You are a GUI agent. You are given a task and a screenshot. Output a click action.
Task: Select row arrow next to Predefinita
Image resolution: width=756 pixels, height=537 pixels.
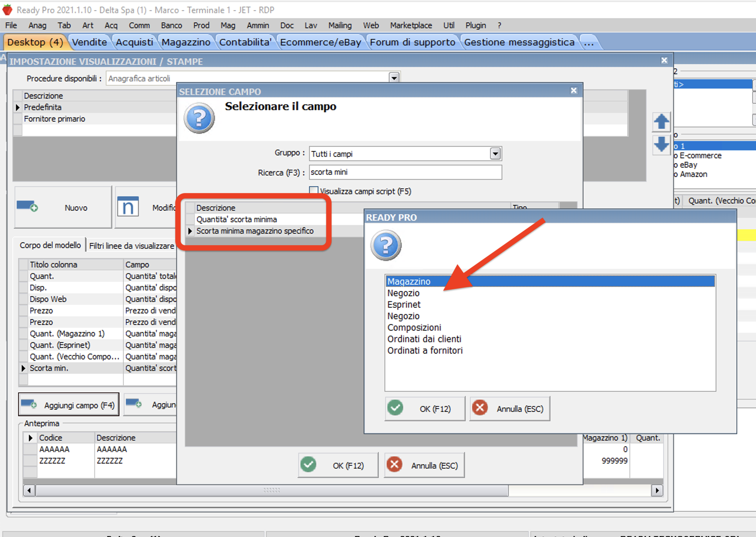pos(17,107)
